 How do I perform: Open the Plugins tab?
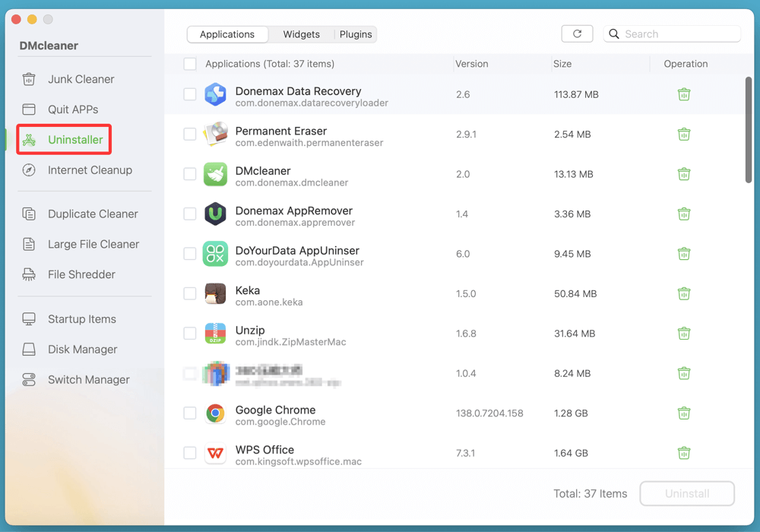[355, 34]
